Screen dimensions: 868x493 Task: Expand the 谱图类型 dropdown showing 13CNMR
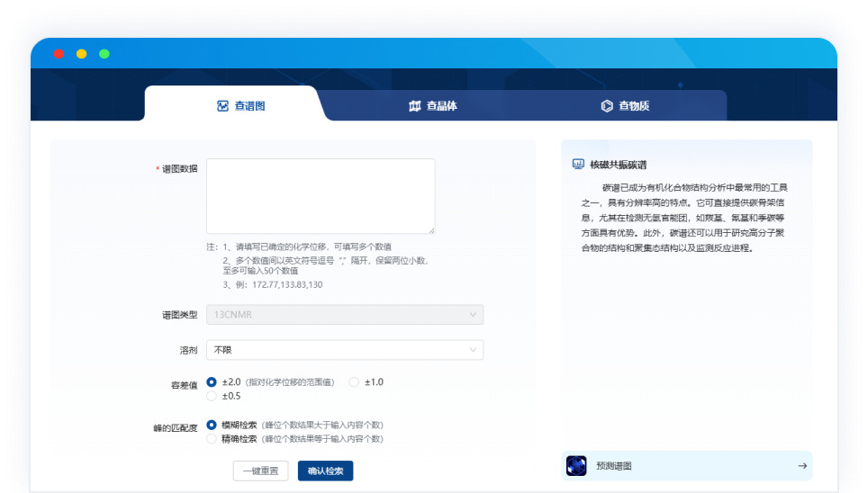tap(345, 315)
